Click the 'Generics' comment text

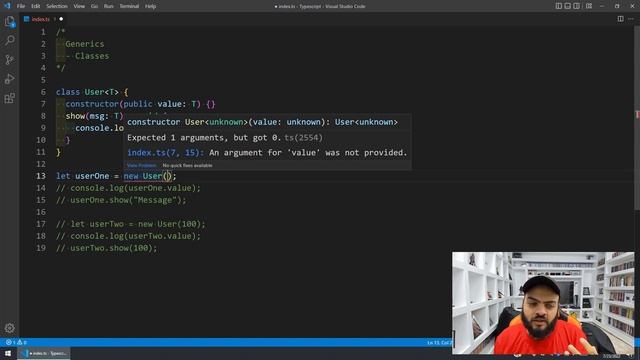click(x=85, y=44)
